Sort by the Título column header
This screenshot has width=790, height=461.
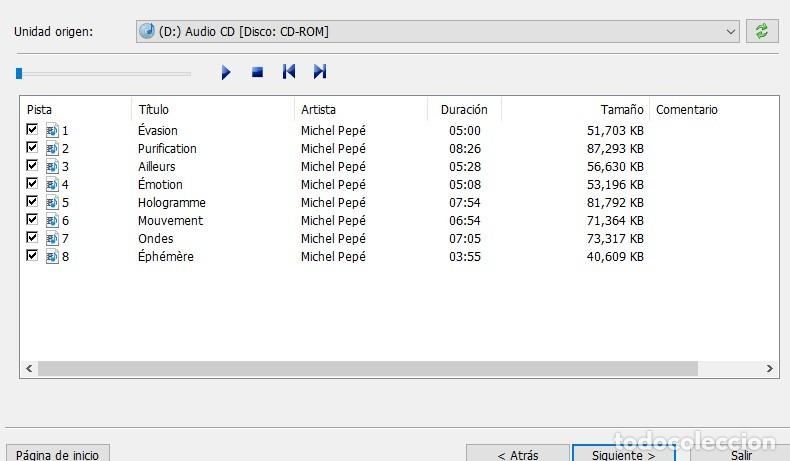(213, 109)
